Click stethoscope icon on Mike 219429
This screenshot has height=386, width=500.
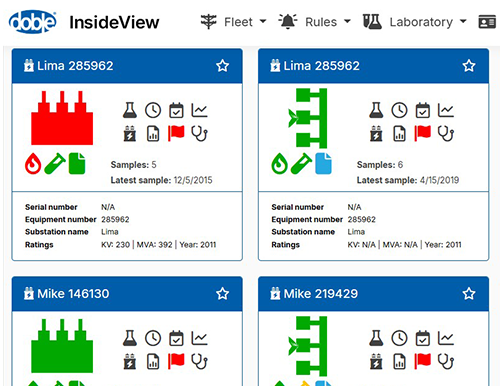(x=446, y=362)
